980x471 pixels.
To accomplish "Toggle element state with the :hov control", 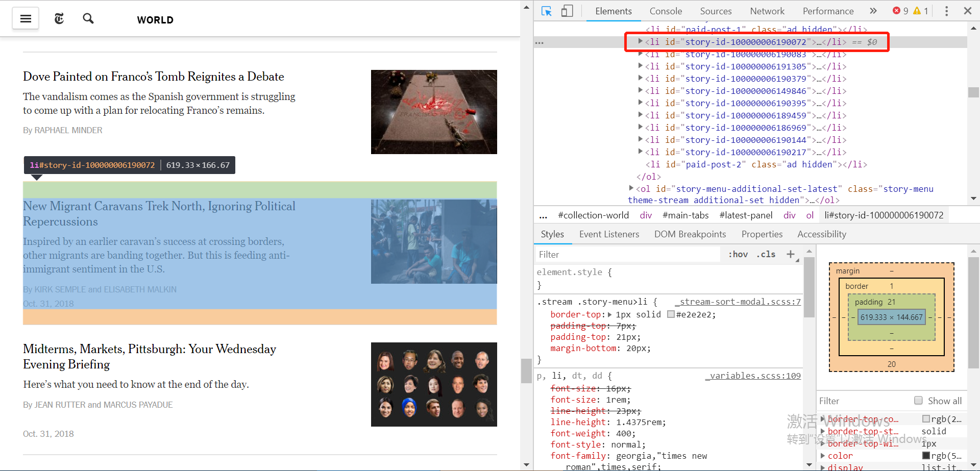I will 738,254.
